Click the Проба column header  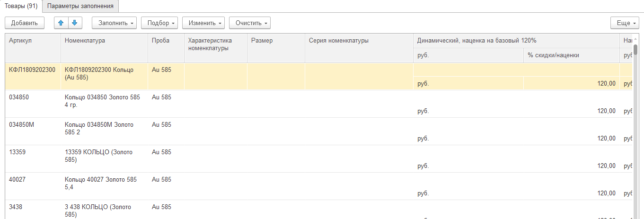coord(166,48)
